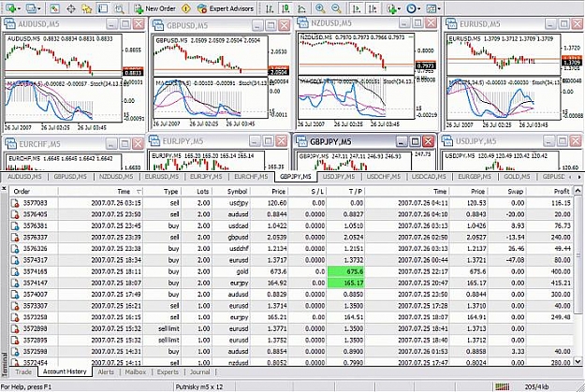Click the EURCHF,M5 window title icon

click(x=11, y=143)
